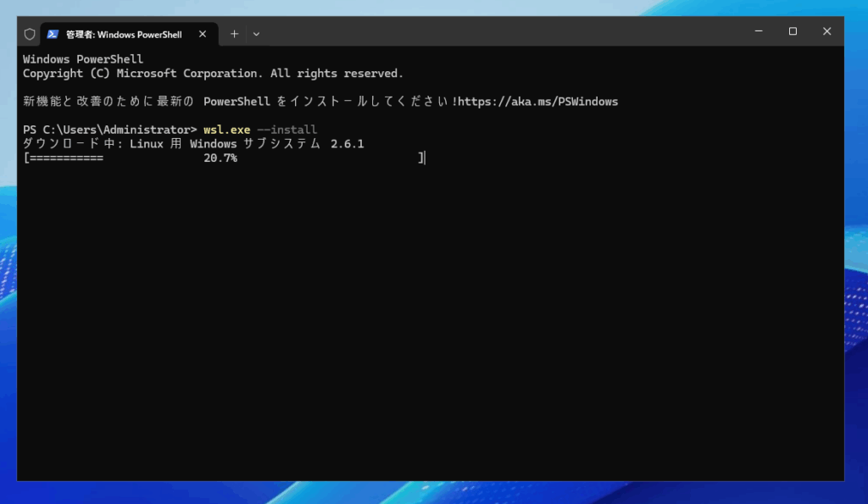Viewport: 868px width, 504px height.
Task: Click the text cursor after progress bar bracket
Action: (424, 158)
